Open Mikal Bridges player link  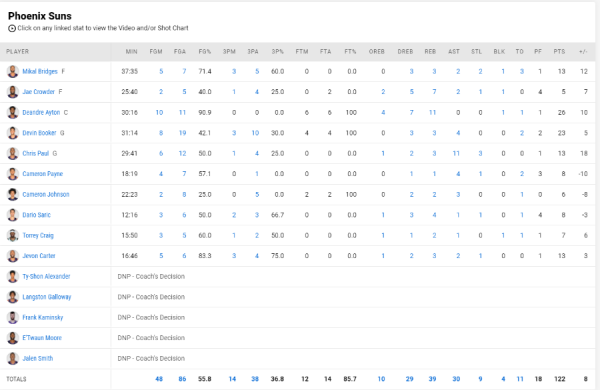[x=40, y=72]
